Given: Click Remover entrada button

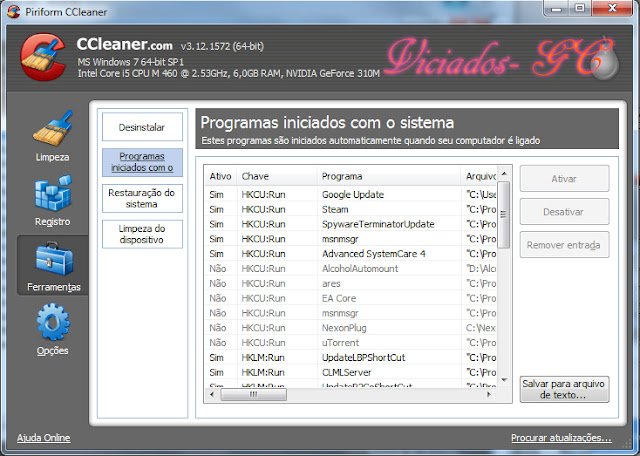Looking at the screenshot, I should (x=564, y=245).
